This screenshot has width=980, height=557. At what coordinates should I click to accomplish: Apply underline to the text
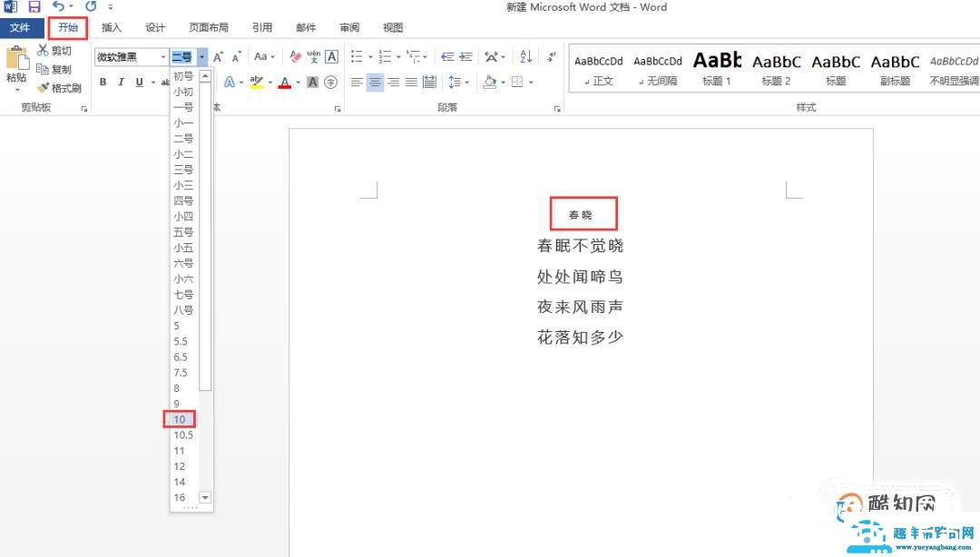[137, 81]
